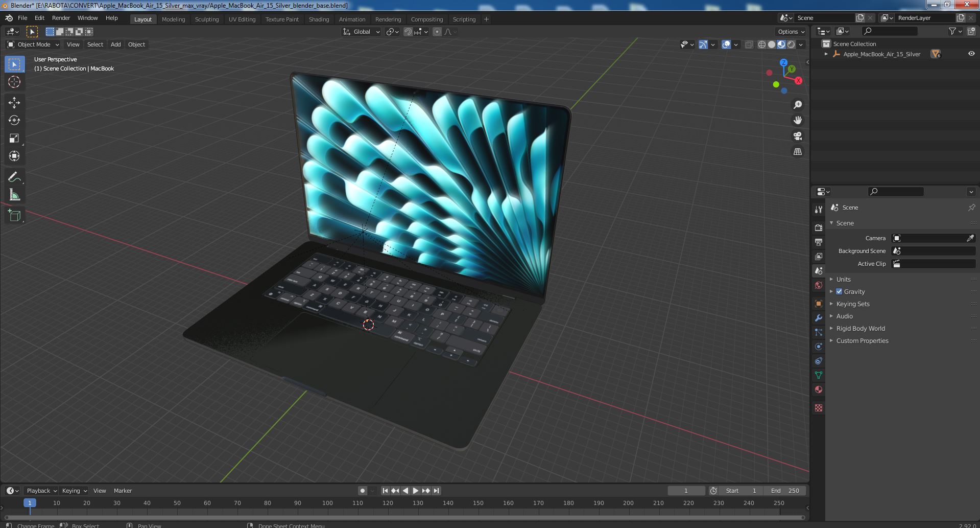The width and height of the screenshot is (980, 528).
Task: Toggle X-ray view
Action: point(749,44)
